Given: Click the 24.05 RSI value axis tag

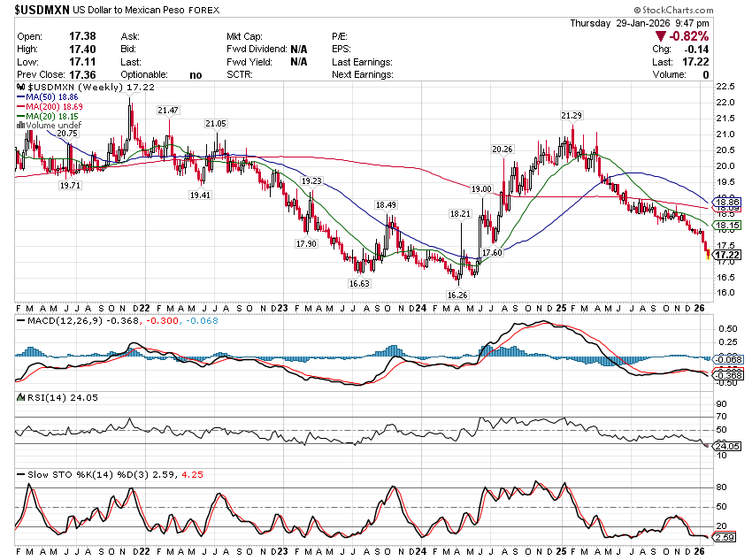Looking at the screenshot, I should [727, 446].
